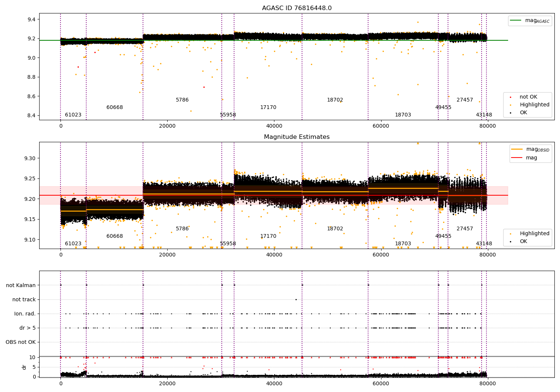Click the 'OBS not OK' axis label
Image resolution: width=560 pixels, height=392 pixels.
click(21, 342)
